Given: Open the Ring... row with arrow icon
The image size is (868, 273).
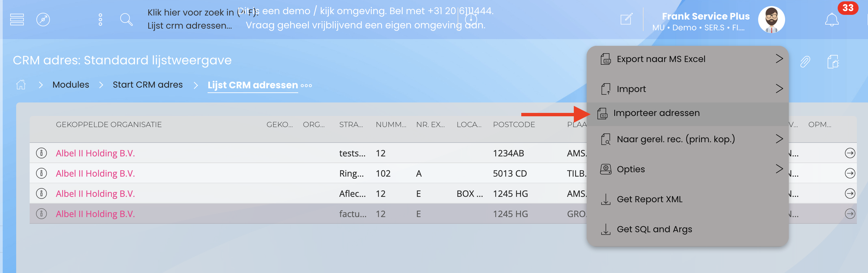Looking at the screenshot, I should click(850, 173).
